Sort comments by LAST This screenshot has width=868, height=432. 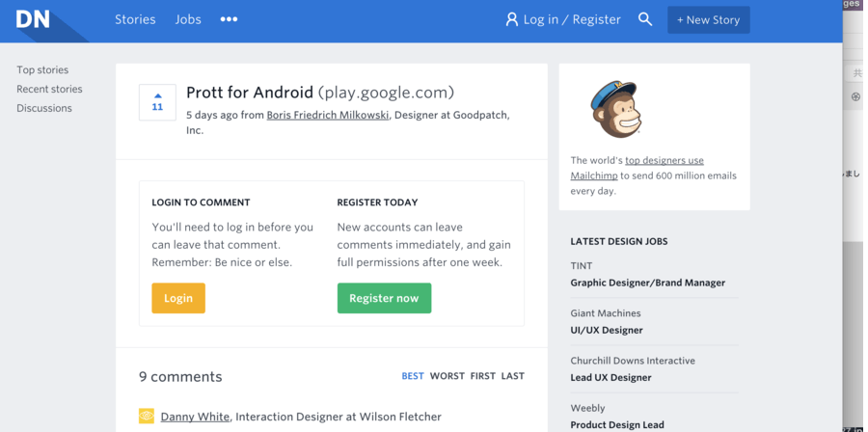pyautogui.click(x=513, y=376)
